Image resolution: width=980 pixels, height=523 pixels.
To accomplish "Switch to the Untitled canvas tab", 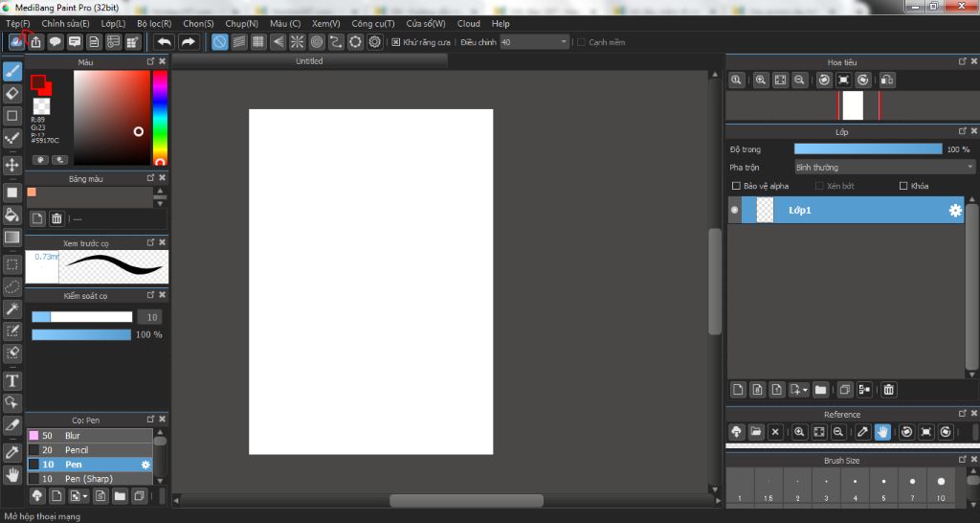I will point(309,60).
